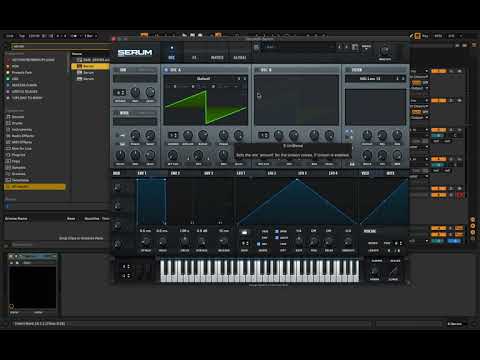Click the fourth macro knob at bottom
This screenshot has width=480, height=360.
coord(117,244)
